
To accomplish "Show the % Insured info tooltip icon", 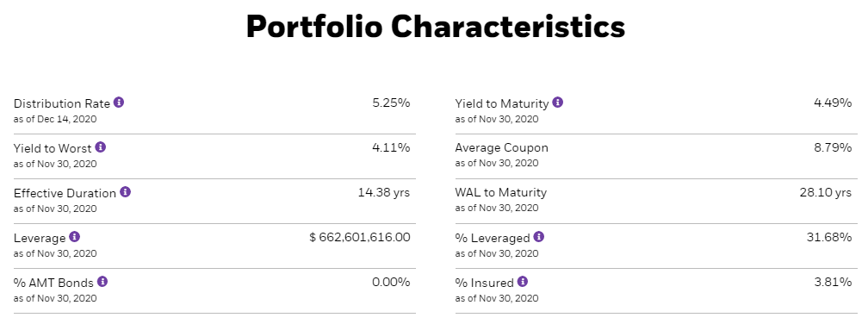I will click(x=523, y=282).
